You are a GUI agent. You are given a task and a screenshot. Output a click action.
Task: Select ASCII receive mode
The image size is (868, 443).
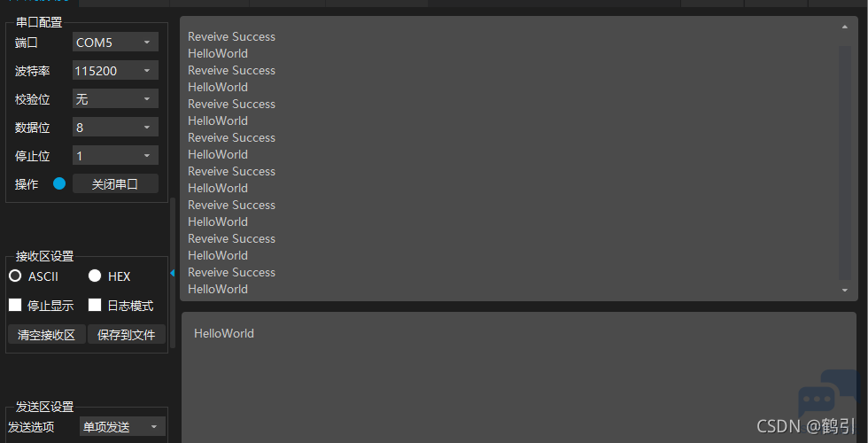15,276
